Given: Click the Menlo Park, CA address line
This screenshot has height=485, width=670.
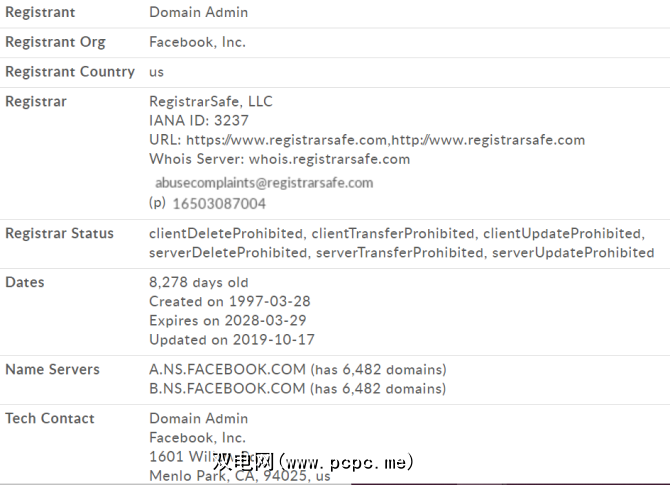Looking at the screenshot, I should pyautogui.click(x=239, y=476).
